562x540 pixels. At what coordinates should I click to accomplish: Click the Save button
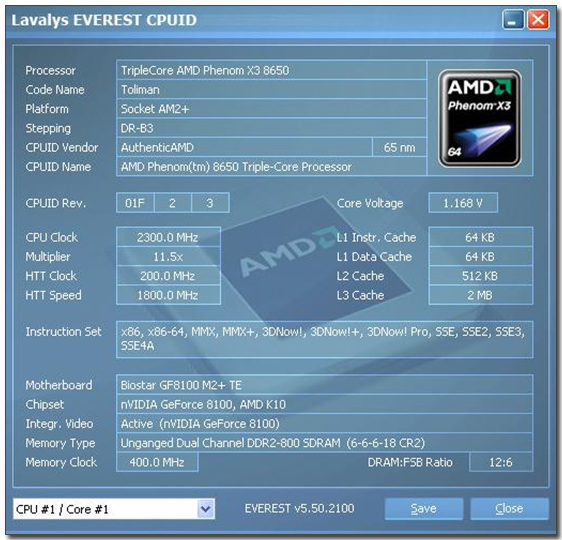coord(424,508)
